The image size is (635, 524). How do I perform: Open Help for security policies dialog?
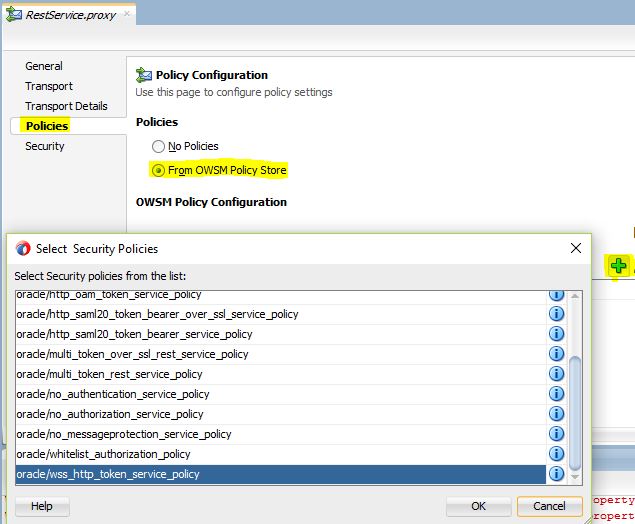coord(42,506)
